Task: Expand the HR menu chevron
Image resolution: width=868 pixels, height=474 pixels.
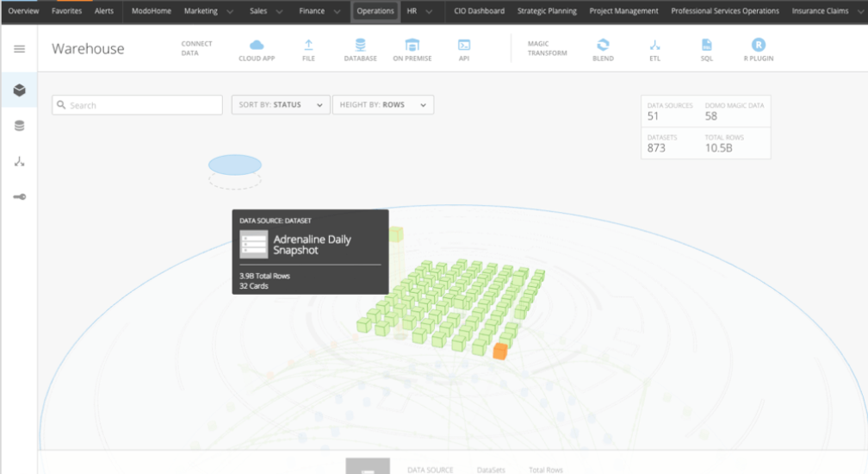Action: pos(429,11)
